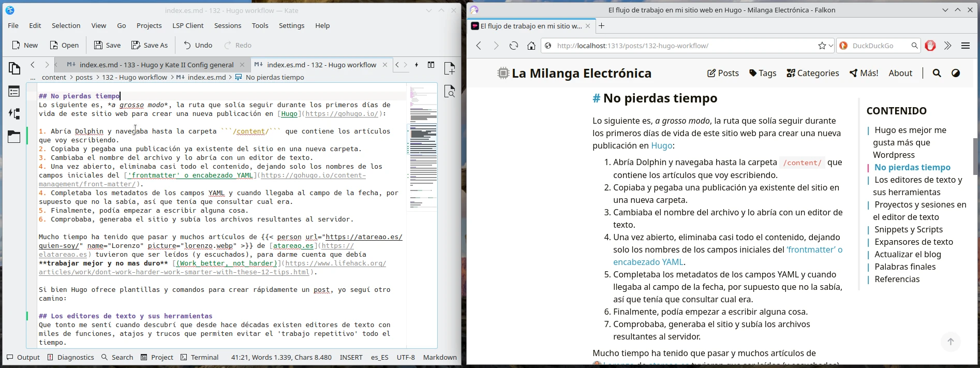Toggle the website dark/light theme
This screenshot has width=980, height=368.
click(956, 73)
